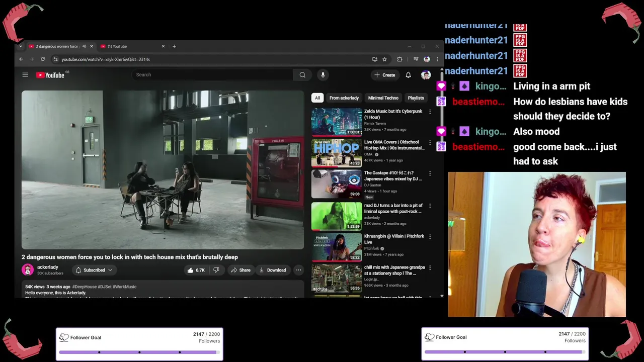Open options for The Gastape #10 video
This screenshot has width=644, height=362.
click(x=430, y=173)
